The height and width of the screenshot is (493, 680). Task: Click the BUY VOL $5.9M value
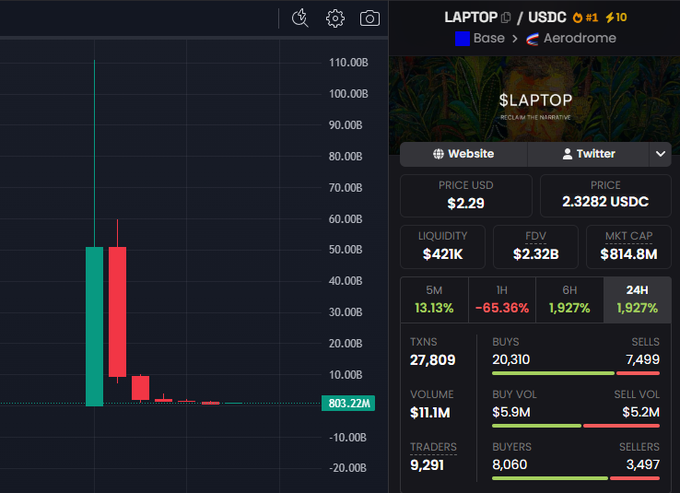click(x=511, y=412)
